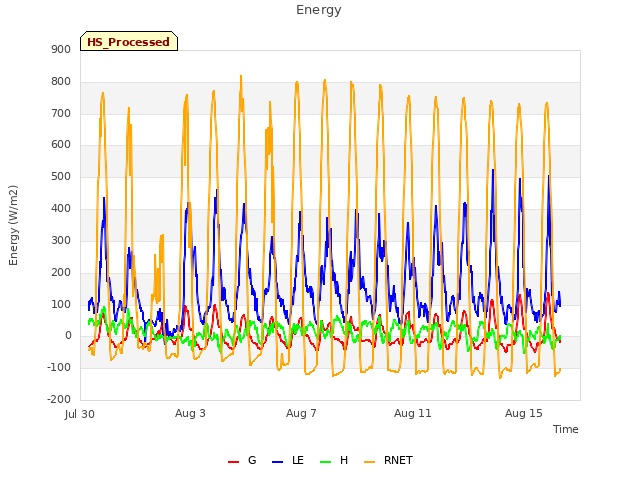Image resolution: width=640 pixels, height=480 pixels.
Task: Click the Aug 11 date tick label
Action: pyautogui.click(x=413, y=413)
